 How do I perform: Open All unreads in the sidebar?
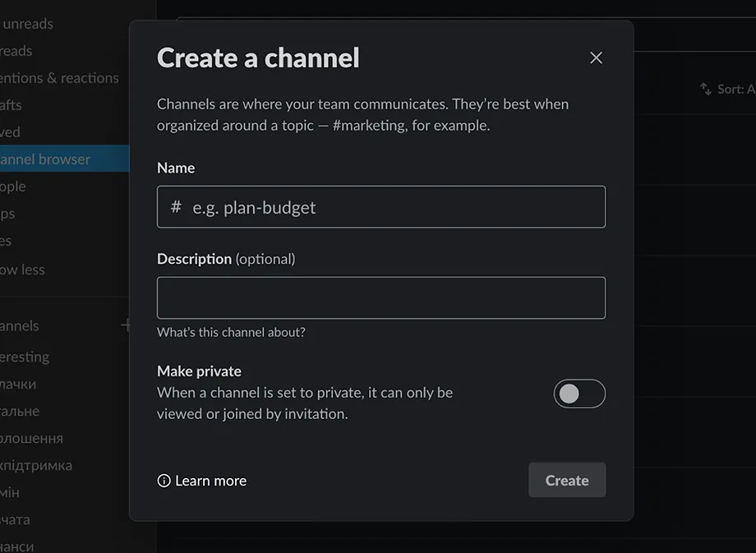point(27,23)
